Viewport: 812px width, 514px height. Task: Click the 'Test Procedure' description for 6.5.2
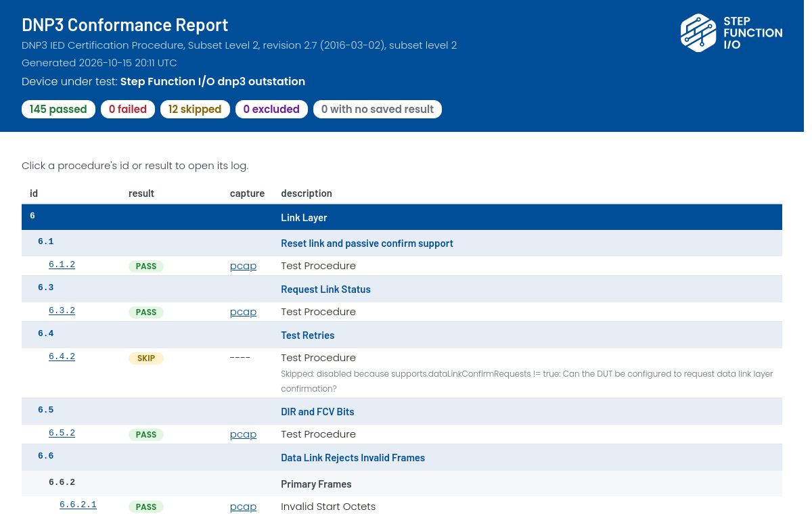[x=318, y=434]
